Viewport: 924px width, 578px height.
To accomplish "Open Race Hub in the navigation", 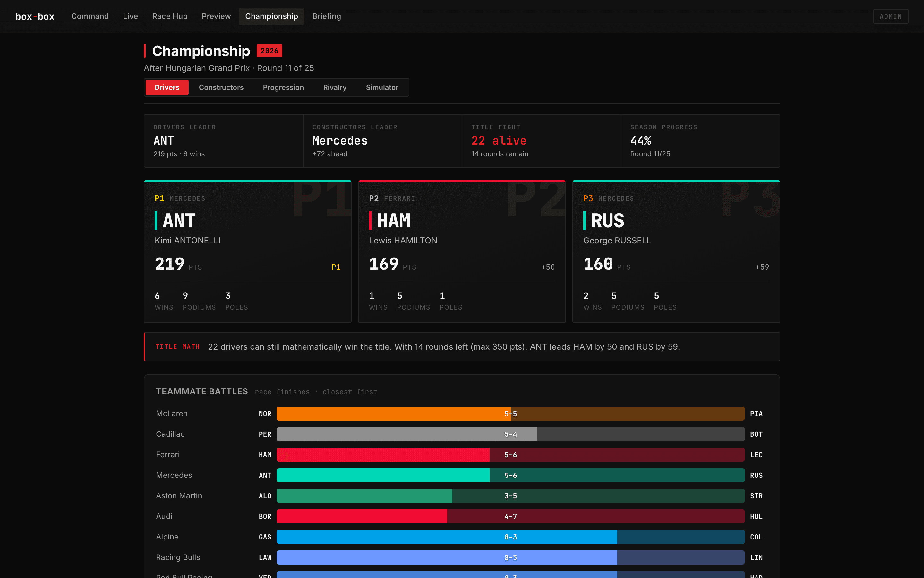I will [169, 16].
